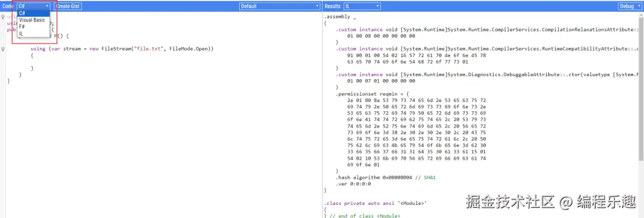Image resolution: width=644 pixels, height=218 pixels.
Task: Click the "// SHA1" comment in Results
Action: point(425,177)
